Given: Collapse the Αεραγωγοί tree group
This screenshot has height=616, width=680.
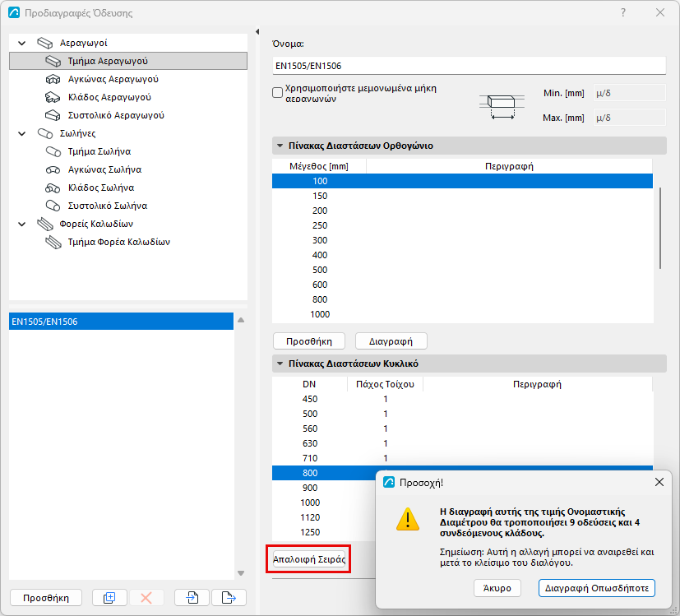Looking at the screenshot, I should tap(21, 43).
